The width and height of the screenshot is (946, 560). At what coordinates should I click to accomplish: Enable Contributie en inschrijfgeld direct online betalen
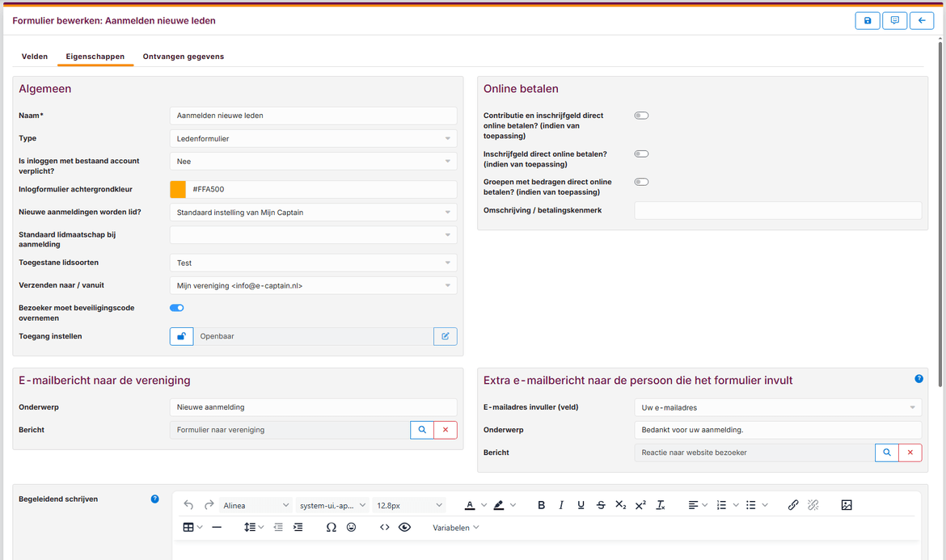[x=641, y=116]
